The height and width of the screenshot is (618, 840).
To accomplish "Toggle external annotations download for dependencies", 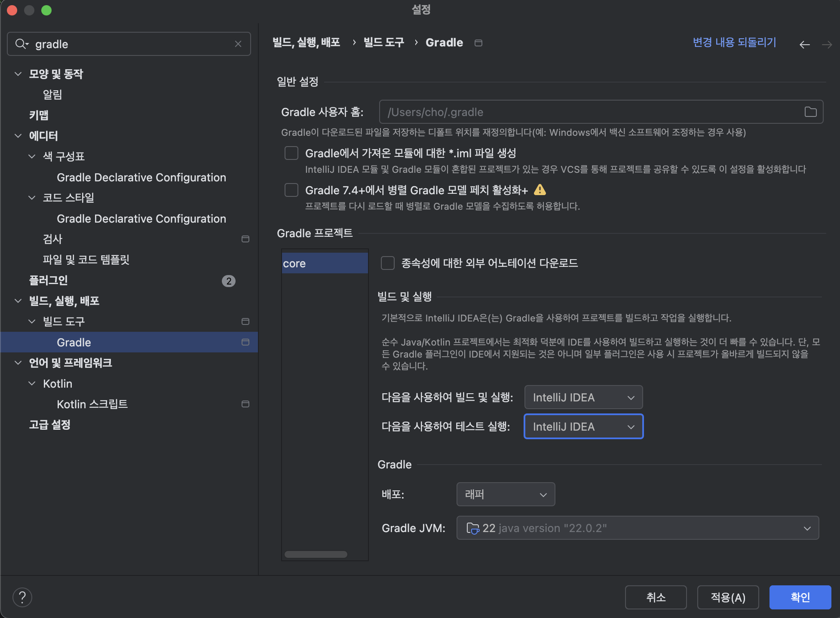I will [x=388, y=263].
